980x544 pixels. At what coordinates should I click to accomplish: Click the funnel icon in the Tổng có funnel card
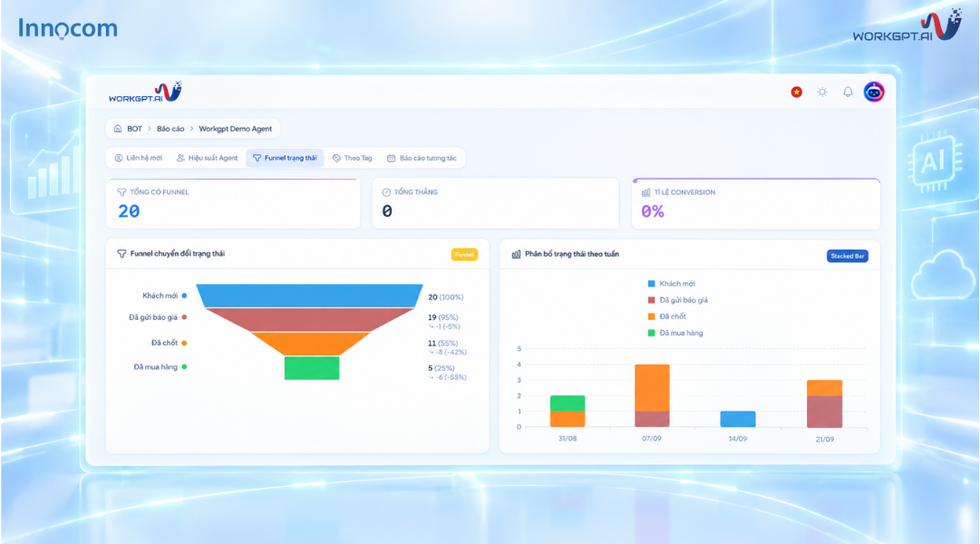coord(121,192)
